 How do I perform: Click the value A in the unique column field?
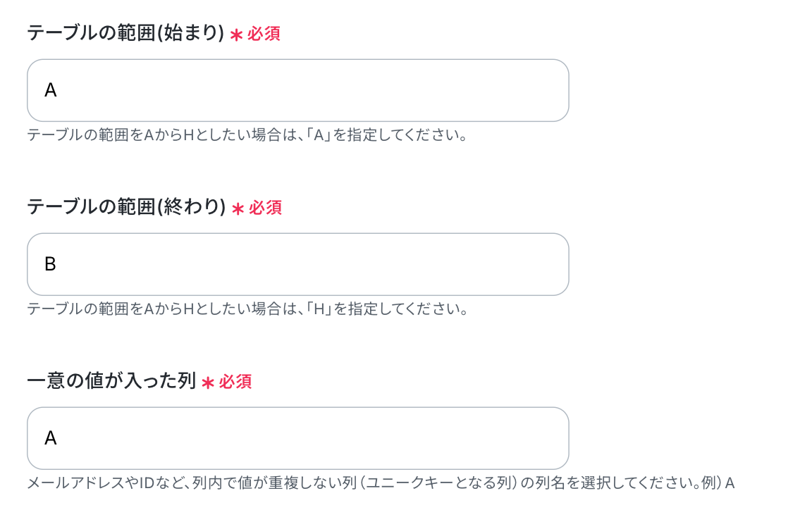50,438
